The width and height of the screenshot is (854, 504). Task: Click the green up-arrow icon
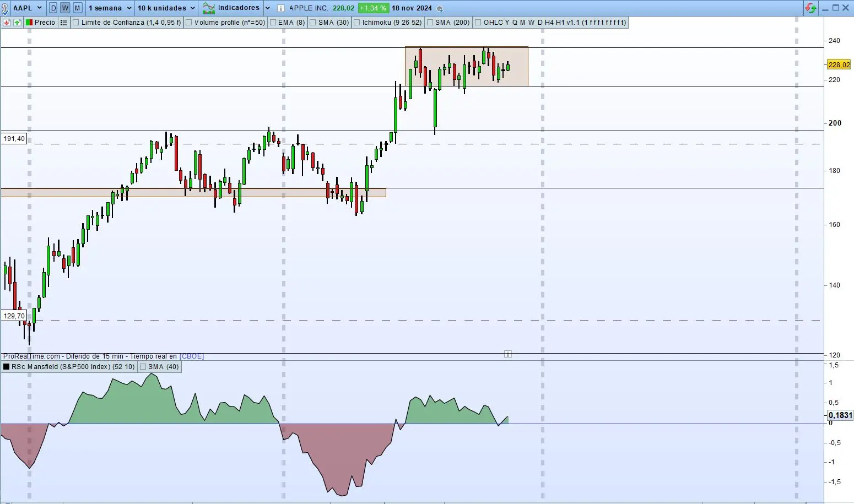(17, 23)
